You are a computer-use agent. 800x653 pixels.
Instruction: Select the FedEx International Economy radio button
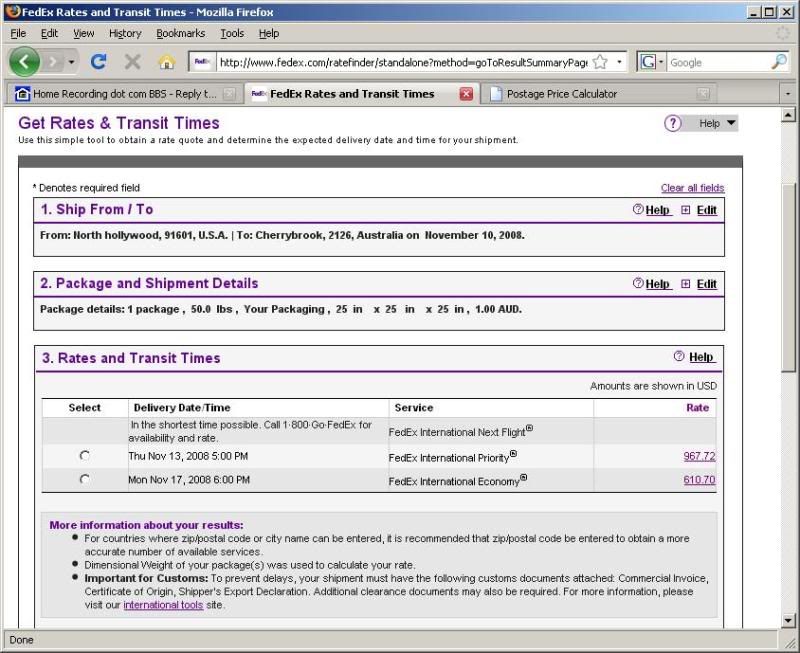click(x=85, y=480)
